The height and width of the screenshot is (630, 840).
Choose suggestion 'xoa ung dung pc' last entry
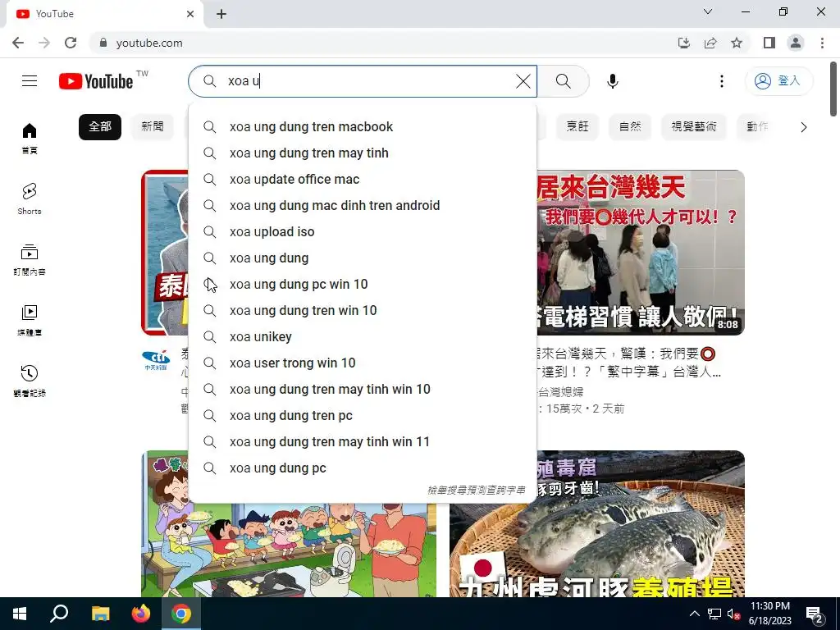[x=363, y=468]
